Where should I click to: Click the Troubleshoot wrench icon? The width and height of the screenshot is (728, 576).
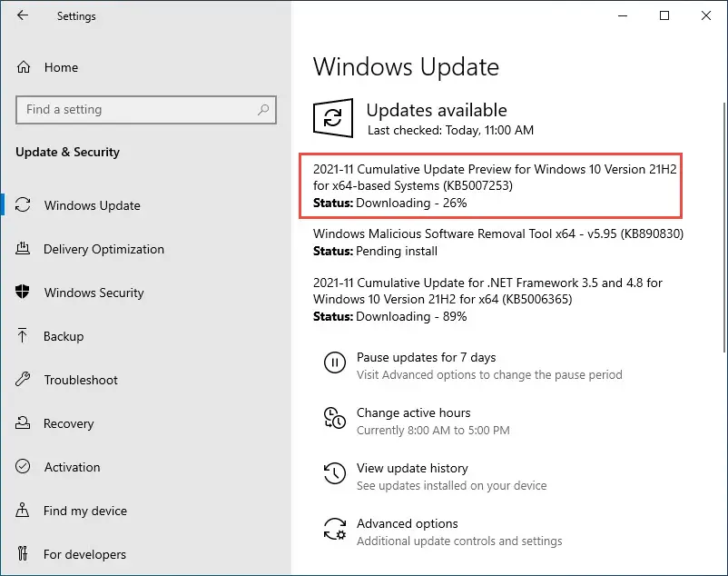point(23,380)
